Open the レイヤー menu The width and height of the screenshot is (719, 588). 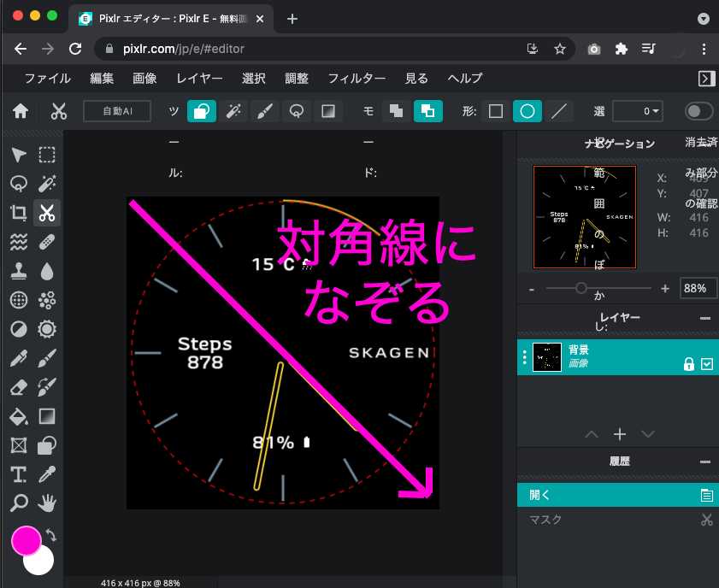[x=199, y=79]
